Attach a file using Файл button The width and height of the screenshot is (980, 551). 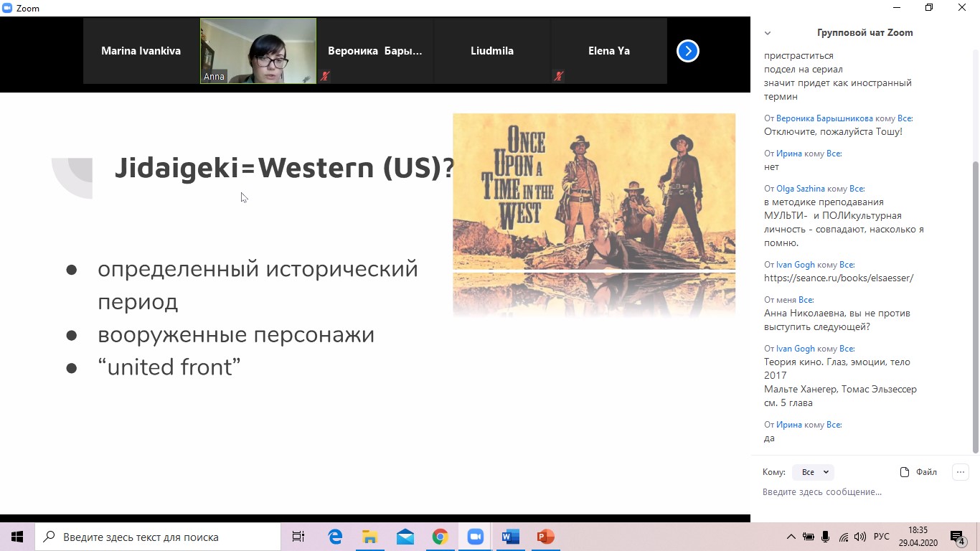coord(919,472)
